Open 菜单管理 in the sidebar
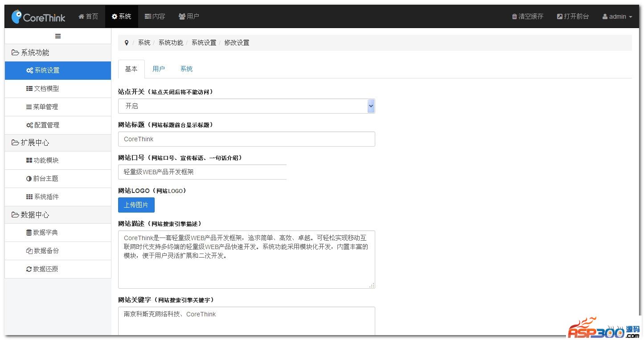Screen dimensions: 644x340 point(42,107)
